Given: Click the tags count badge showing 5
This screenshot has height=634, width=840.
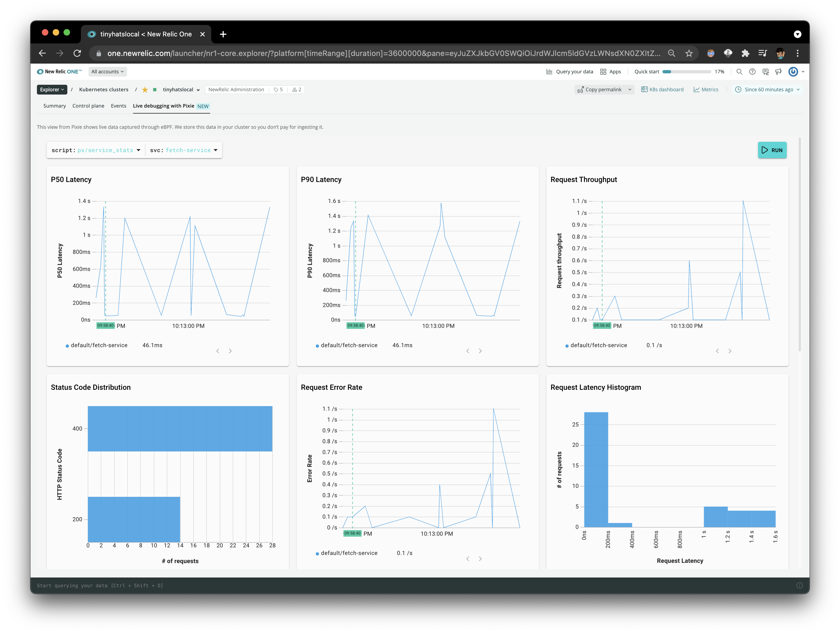Looking at the screenshot, I should point(278,90).
